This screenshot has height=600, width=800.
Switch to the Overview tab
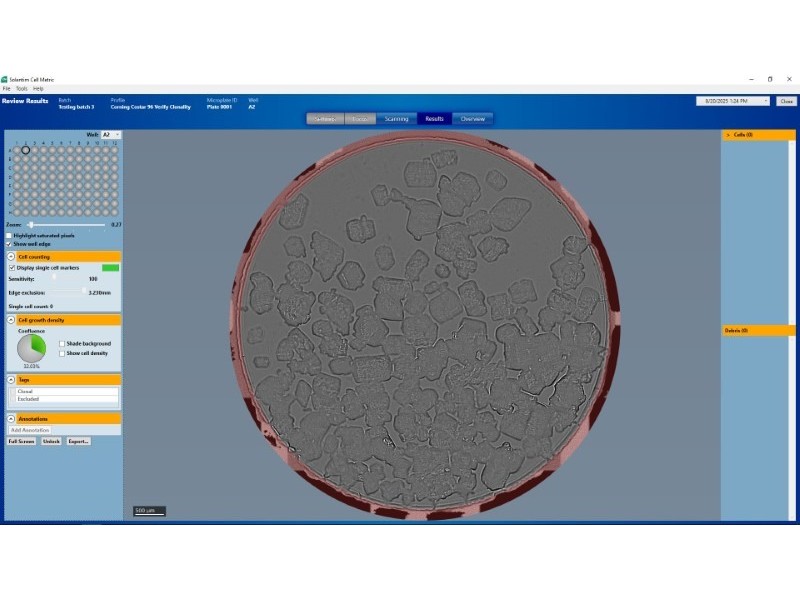472,119
